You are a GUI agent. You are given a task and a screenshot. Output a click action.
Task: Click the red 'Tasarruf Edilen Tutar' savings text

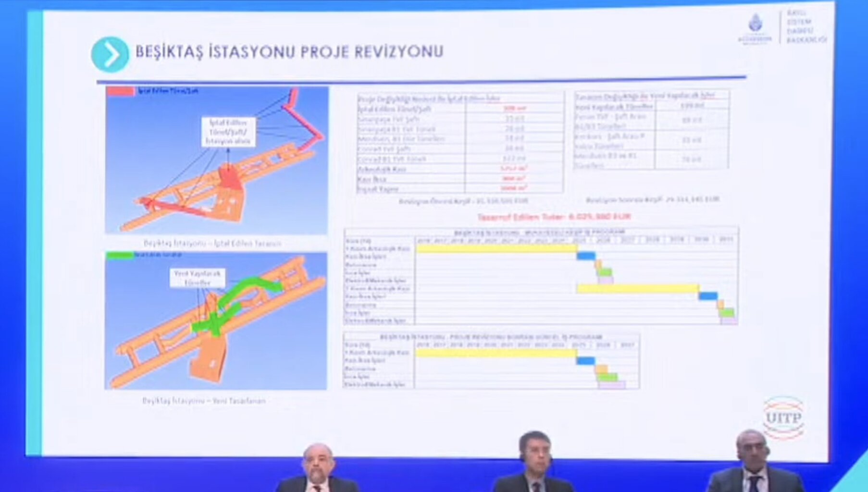(554, 217)
